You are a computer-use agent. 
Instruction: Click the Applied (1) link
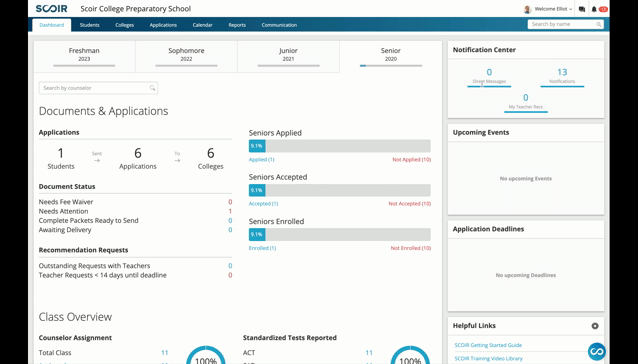pos(262,160)
